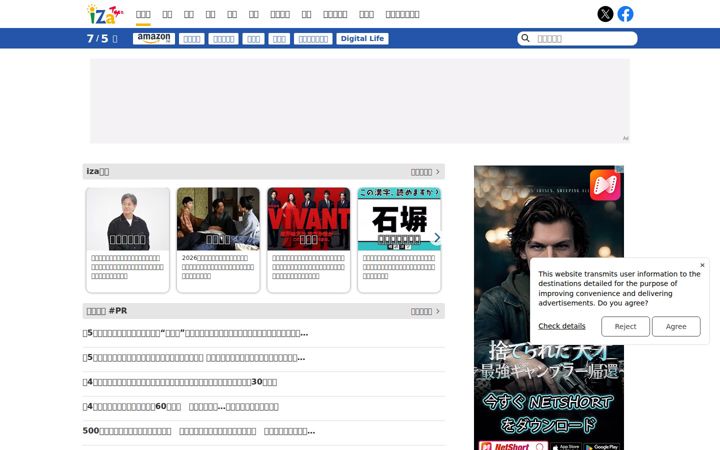Image resolution: width=720 pixels, height=450 pixels.
Task: Click the search magnifier icon
Action: point(525,38)
